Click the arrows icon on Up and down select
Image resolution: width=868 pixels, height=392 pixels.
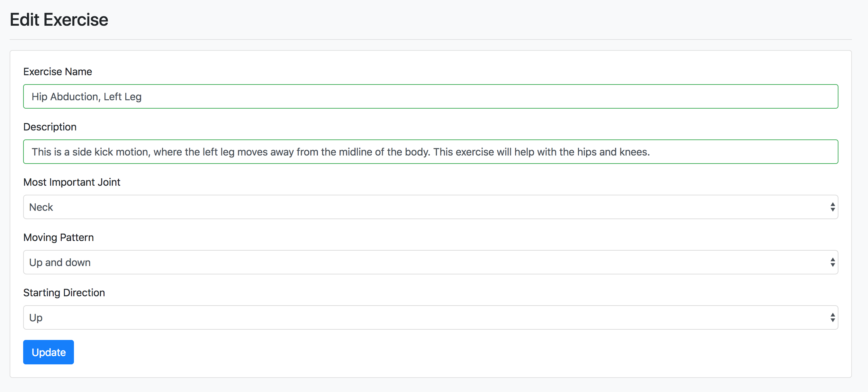point(832,262)
